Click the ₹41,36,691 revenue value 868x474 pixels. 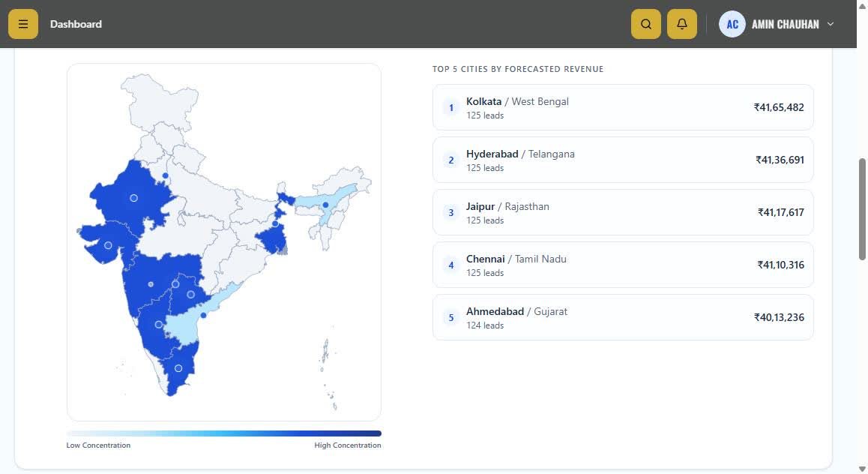tap(780, 160)
